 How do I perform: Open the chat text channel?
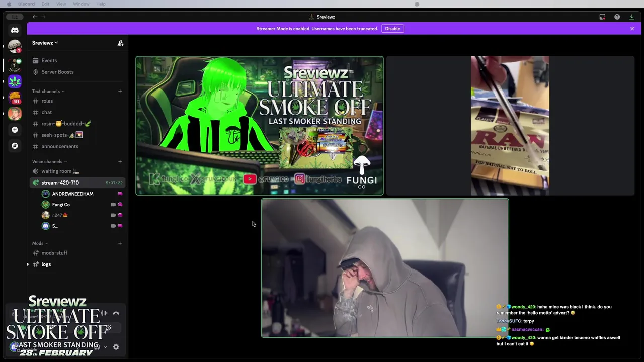(76, 112)
